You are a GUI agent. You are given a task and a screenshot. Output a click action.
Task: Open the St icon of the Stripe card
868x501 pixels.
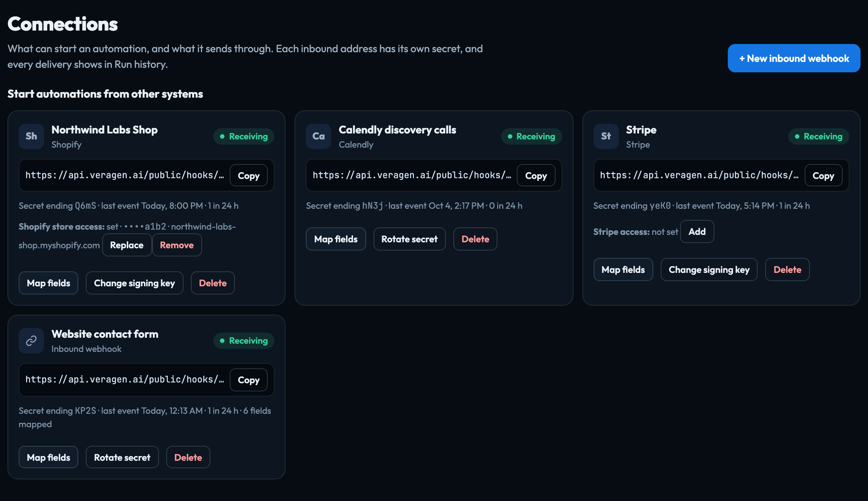tap(606, 136)
